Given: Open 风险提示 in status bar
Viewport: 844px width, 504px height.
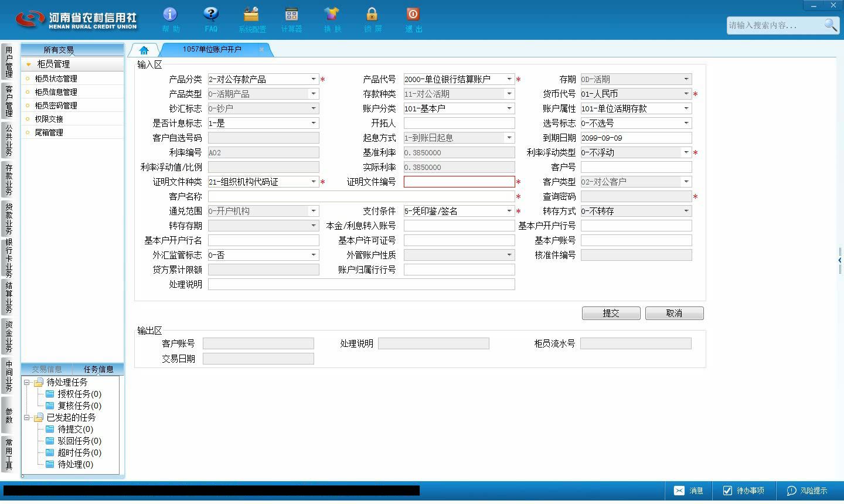Looking at the screenshot, I should coord(807,491).
